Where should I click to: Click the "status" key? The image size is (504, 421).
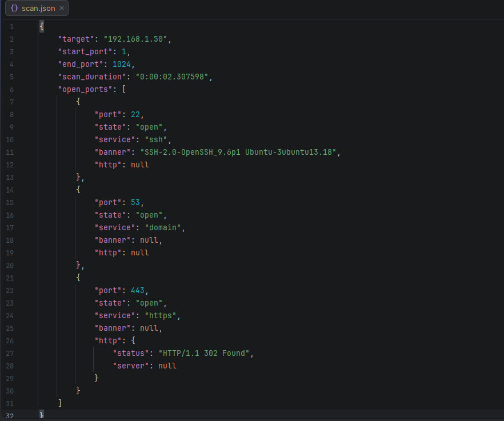tap(131, 353)
